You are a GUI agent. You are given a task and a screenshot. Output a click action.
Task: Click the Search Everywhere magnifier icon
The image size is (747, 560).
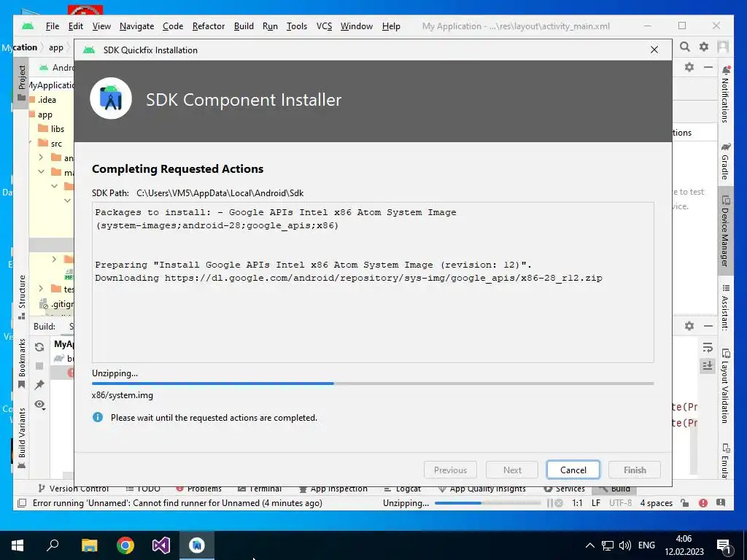[x=685, y=47]
